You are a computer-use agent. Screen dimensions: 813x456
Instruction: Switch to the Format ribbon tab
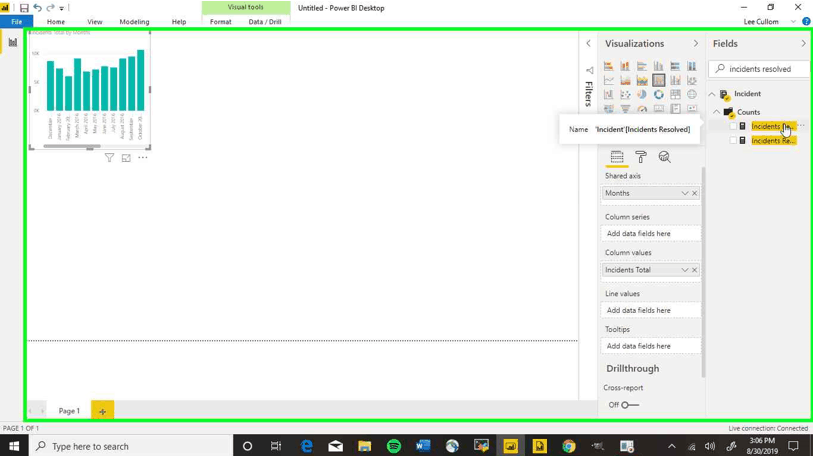(x=220, y=22)
